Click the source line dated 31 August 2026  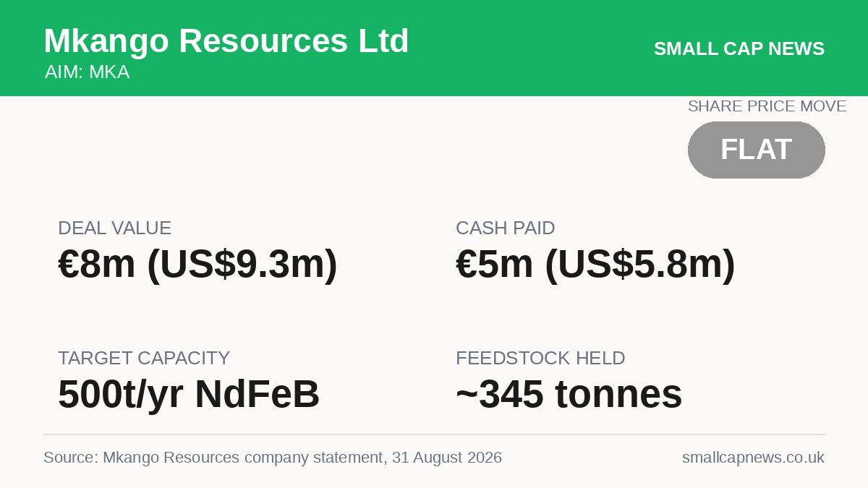tap(273, 458)
